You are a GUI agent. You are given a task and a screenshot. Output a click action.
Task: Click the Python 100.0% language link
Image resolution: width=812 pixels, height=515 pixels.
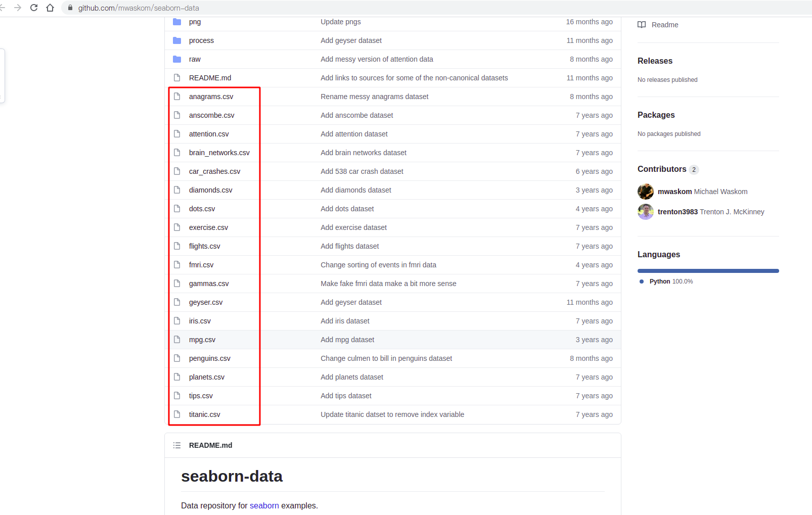671,282
